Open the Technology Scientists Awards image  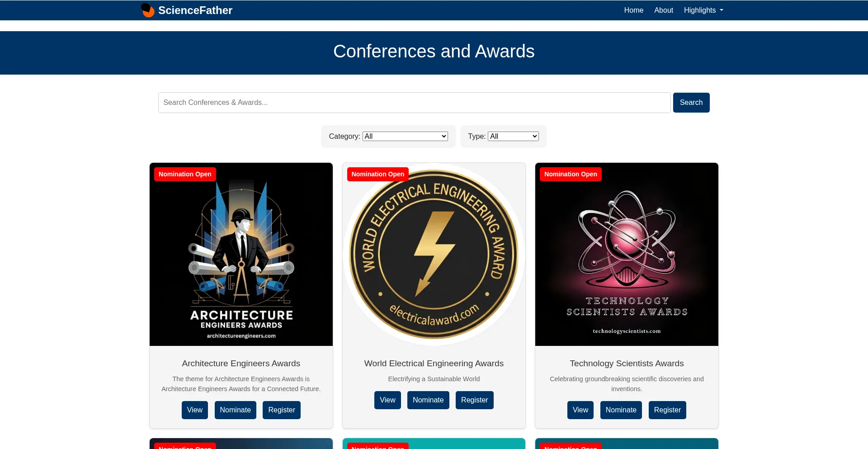pyautogui.click(x=627, y=254)
